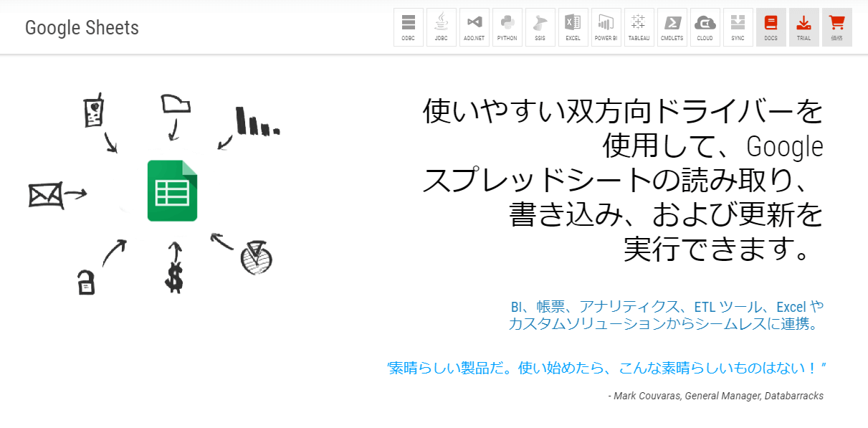Click the Google Sheets page title
The height and width of the screenshot is (428, 868).
tap(82, 28)
